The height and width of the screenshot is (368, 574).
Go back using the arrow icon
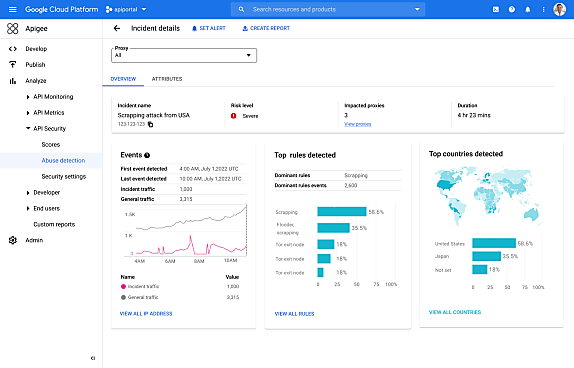[x=117, y=28]
